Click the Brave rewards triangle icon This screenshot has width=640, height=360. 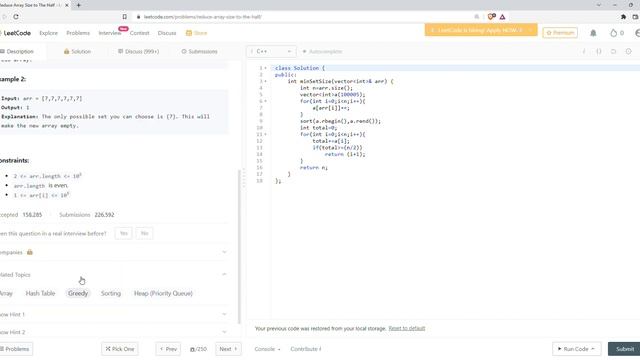pos(502,17)
